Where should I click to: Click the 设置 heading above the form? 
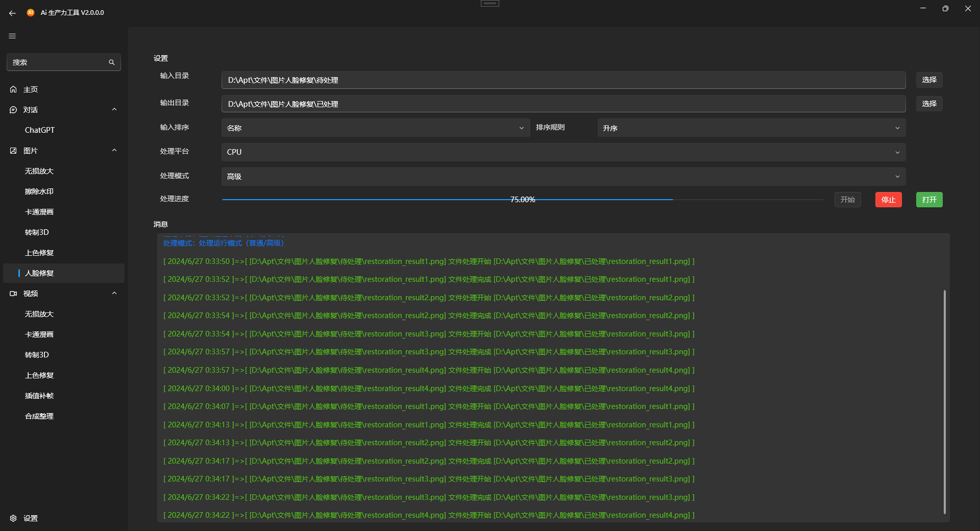[x=161, y=58]
